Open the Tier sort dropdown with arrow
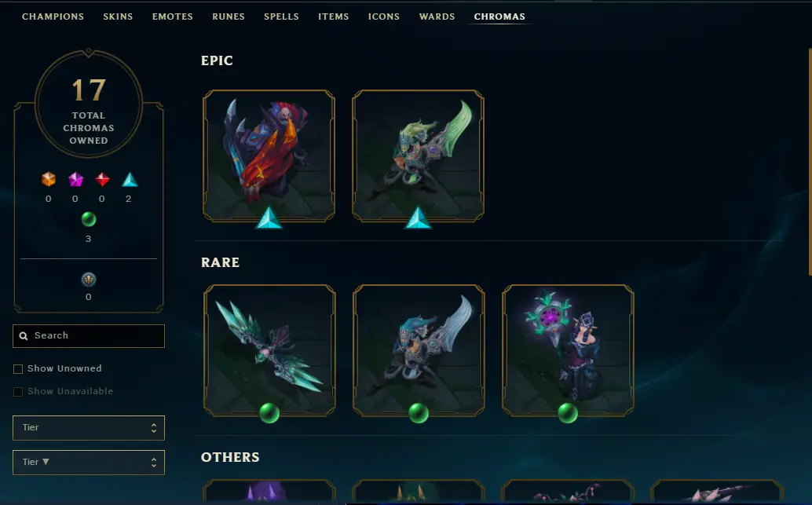Screen dimensions: 812x505 [x=89, y=462]
